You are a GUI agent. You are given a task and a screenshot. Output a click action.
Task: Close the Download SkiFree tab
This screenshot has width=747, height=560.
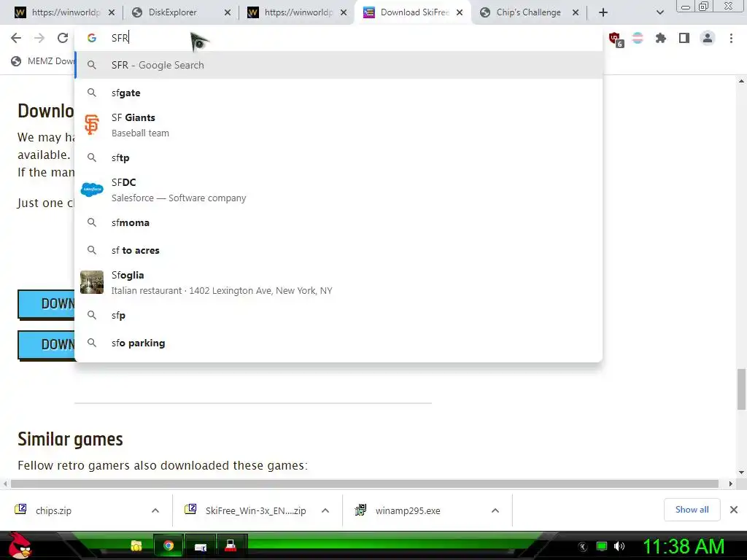pos(460,12)
